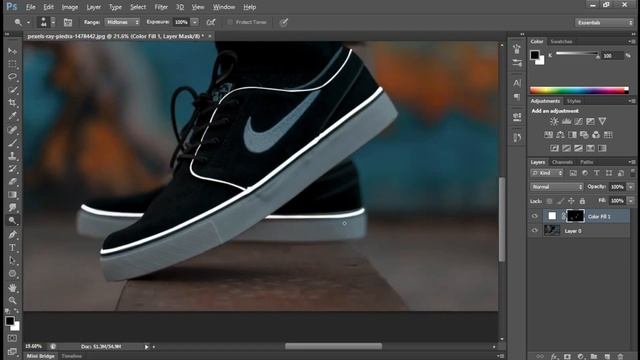Open the Opacity dropdown arrow
The image size is (640, 360).
631,187
